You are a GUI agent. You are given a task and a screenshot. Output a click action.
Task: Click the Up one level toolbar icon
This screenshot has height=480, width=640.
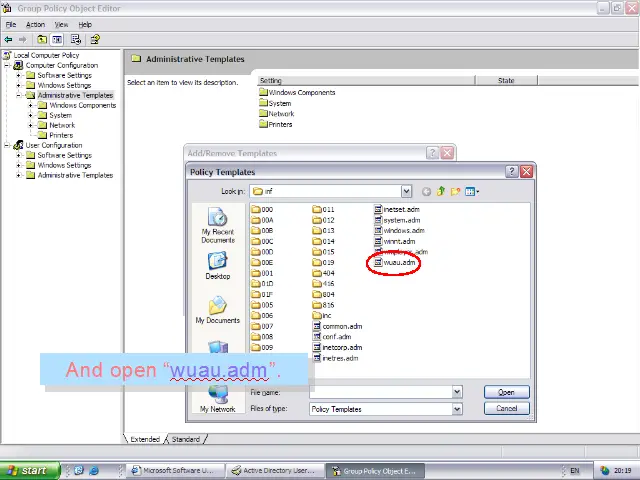tap(42, 40)
